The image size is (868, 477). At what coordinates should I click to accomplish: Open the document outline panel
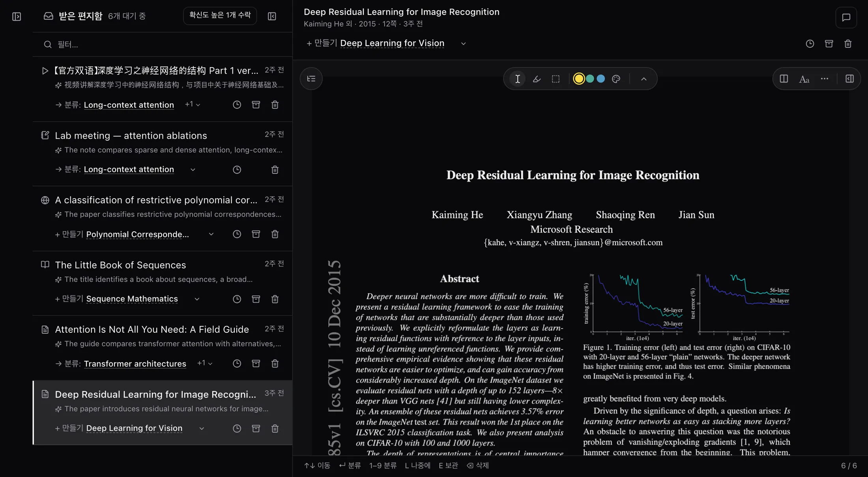(x=311, y=79)
